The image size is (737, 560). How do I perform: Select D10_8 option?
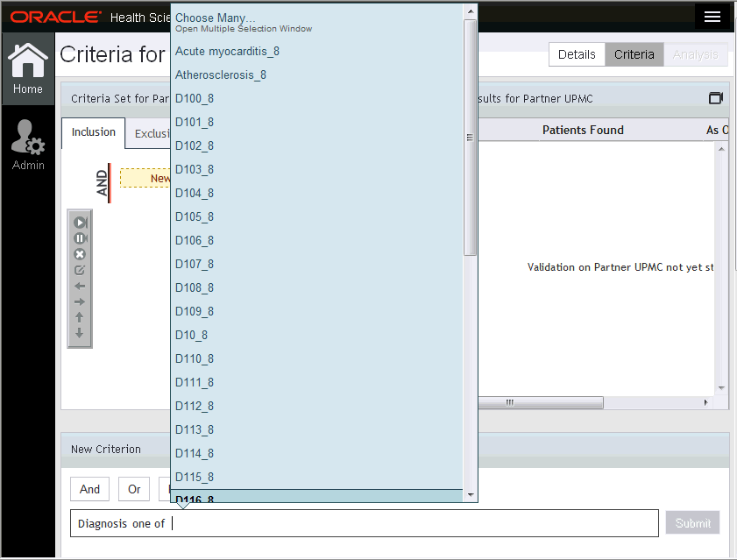point(317,336)
